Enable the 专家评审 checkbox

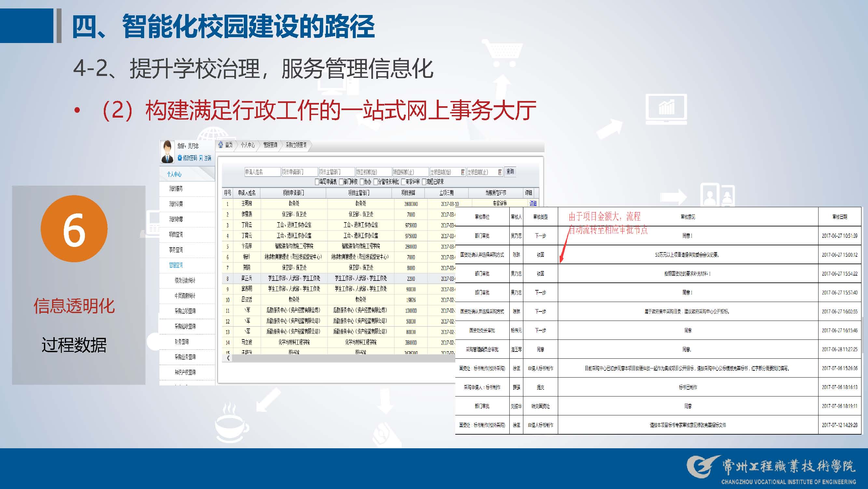403,182
